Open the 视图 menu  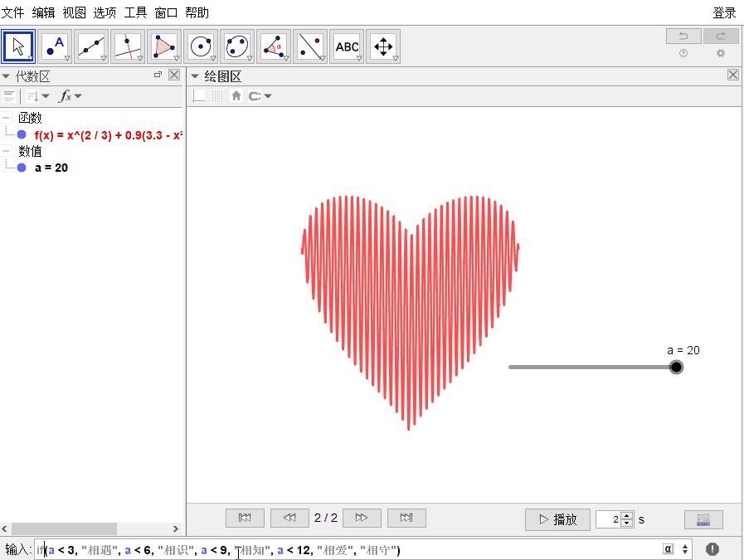pos(74,12)
